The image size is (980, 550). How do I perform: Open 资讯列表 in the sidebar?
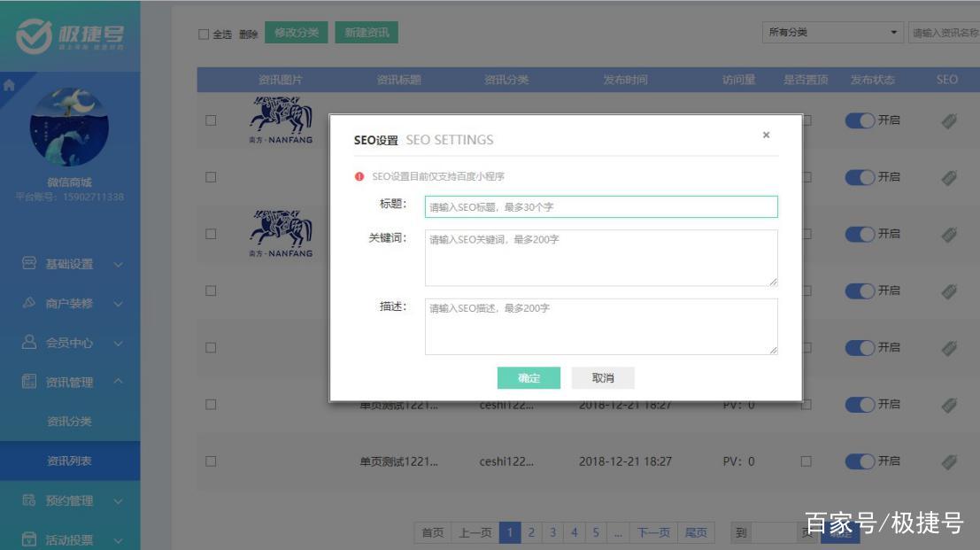69,461
